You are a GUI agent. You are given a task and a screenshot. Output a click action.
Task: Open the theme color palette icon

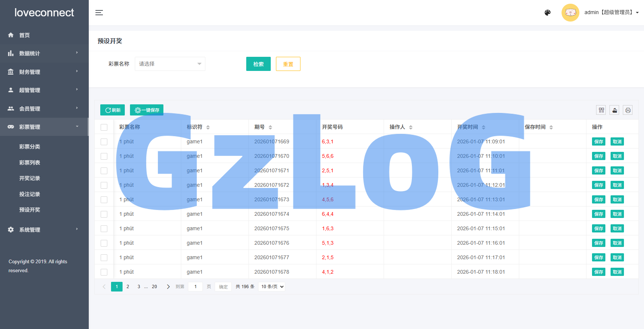point(547,13)
